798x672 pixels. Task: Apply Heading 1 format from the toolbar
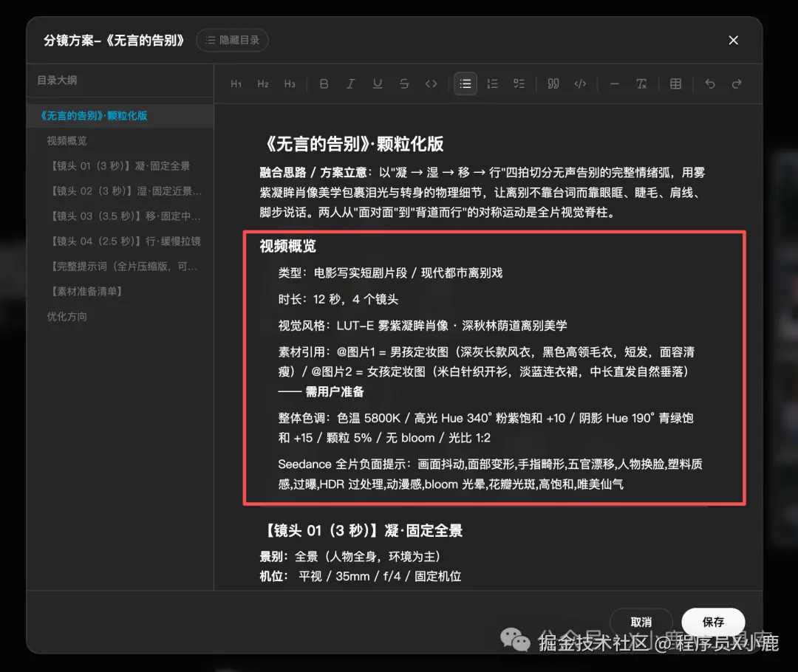tap(236, 84)
